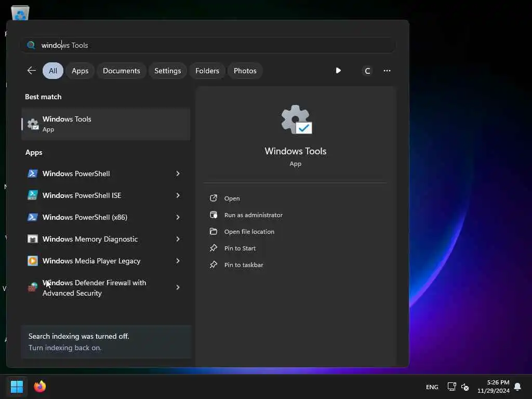Launch Firefox from the taskbar
The height and width of the screenshot is (399, 532).
point(39,387)
